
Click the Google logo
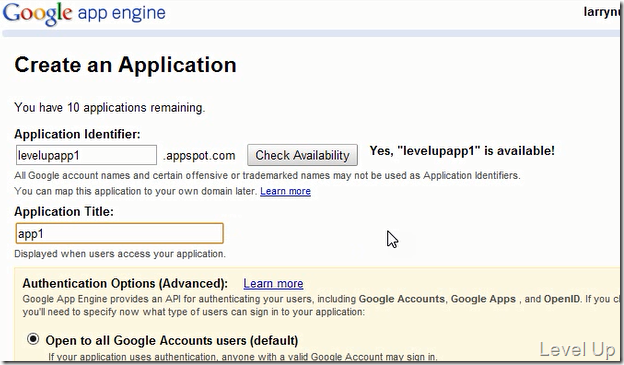click(x=37, y=14)
